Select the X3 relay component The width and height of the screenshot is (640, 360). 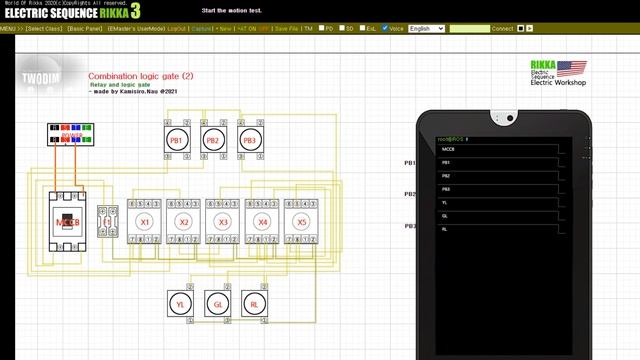[x=222, y=222]
